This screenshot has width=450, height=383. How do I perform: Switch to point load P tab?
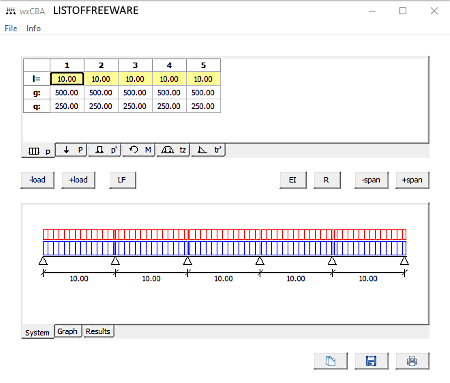(71, 150)
